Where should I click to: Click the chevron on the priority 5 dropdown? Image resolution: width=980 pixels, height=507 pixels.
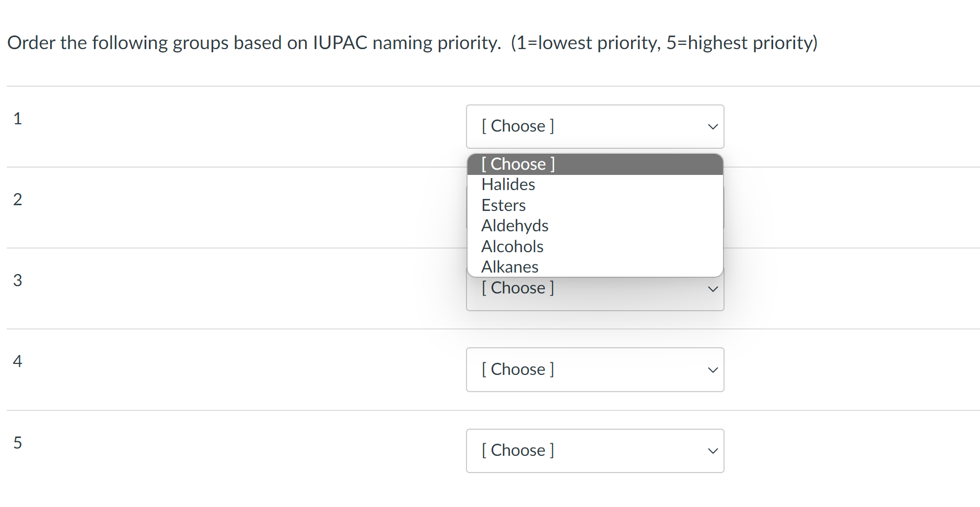tap(713, 451)
